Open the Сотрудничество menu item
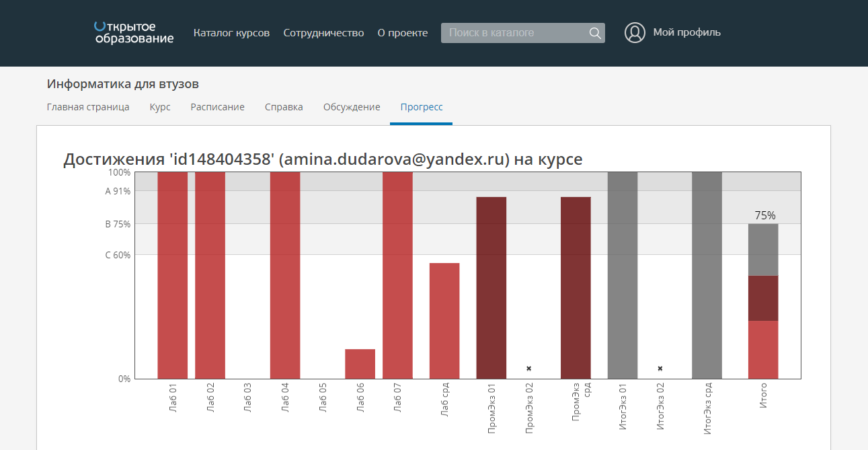This screenshot has width=868, height=450. click(323, 33)
